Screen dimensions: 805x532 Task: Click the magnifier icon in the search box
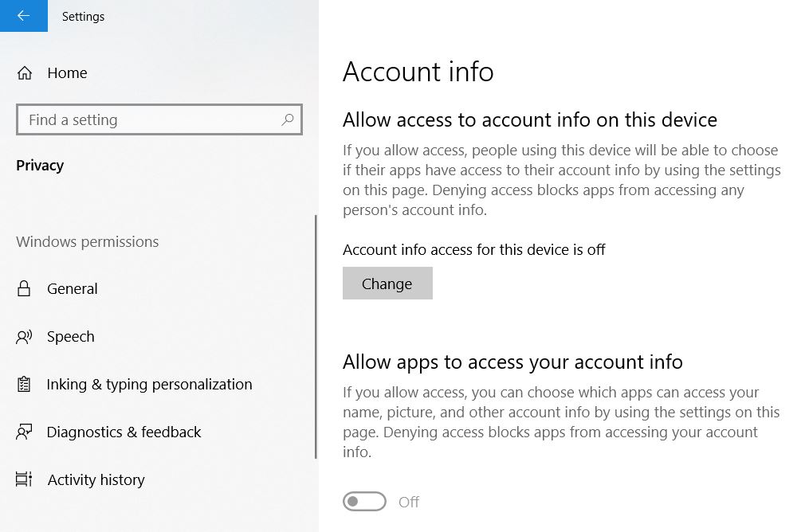[x=288, y=119]
